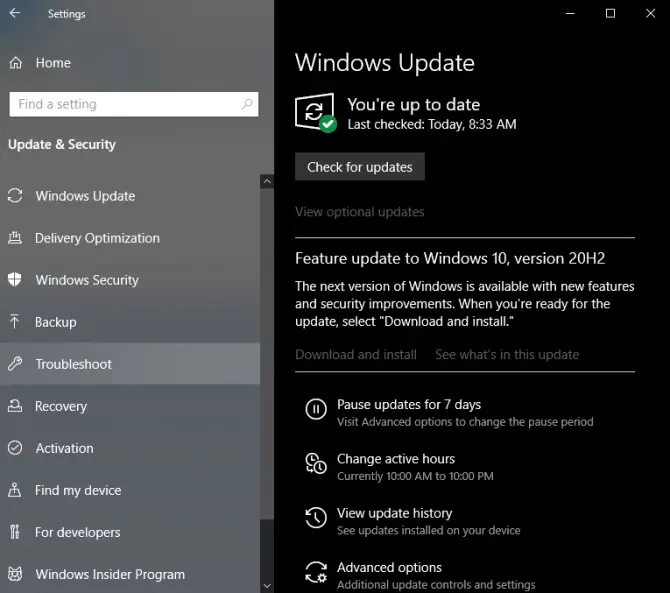Viewport: 670px width, 593px height.
Task: Focus the Find a setting search box
Action: (134, 104)
